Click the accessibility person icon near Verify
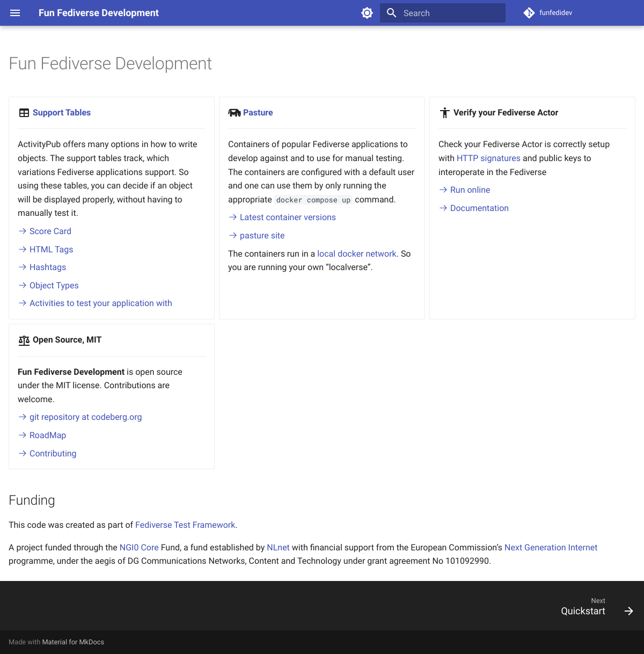This screenshot has width=644, height=654. coord(445,113)
